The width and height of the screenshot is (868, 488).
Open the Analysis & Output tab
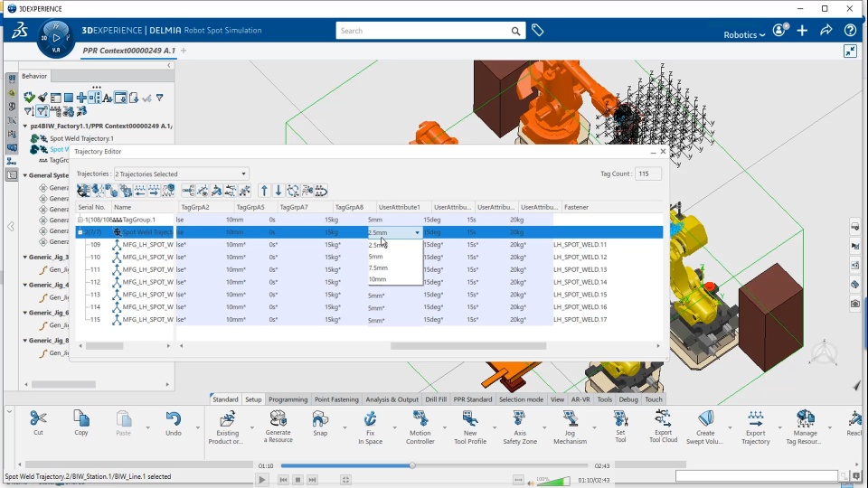392,399
